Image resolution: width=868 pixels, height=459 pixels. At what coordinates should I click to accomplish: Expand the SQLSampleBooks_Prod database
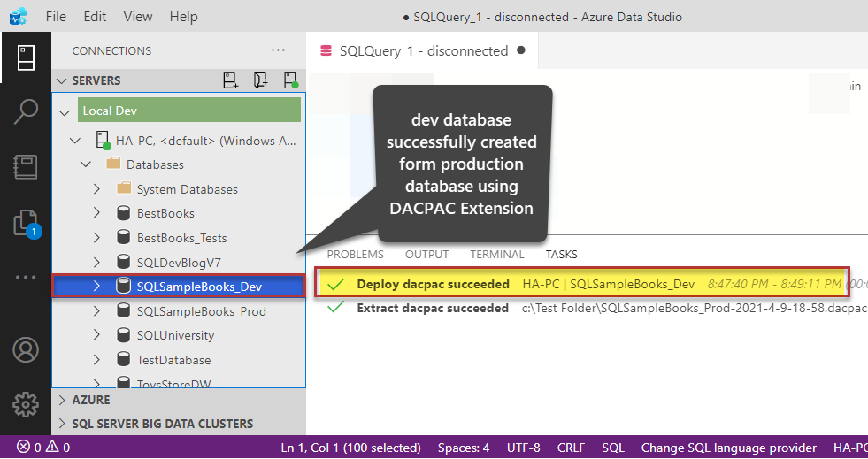tap(96, 310)
